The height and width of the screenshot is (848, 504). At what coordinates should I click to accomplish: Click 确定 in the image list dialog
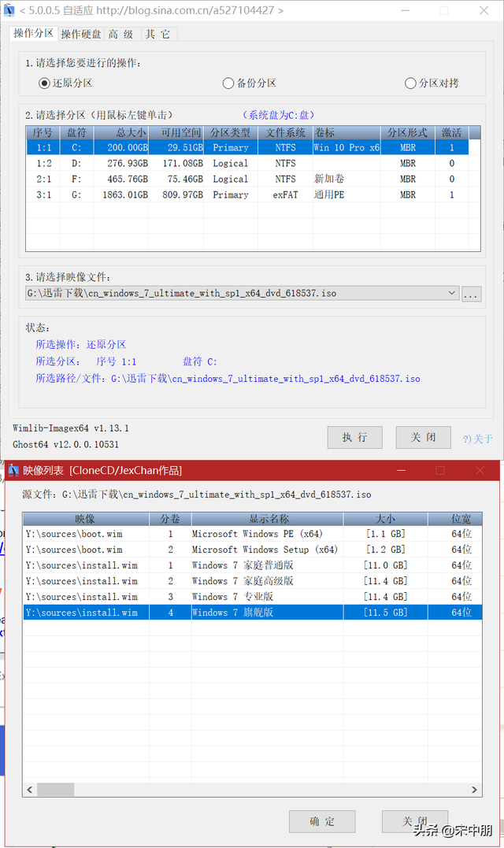click(x=322, y=821)
